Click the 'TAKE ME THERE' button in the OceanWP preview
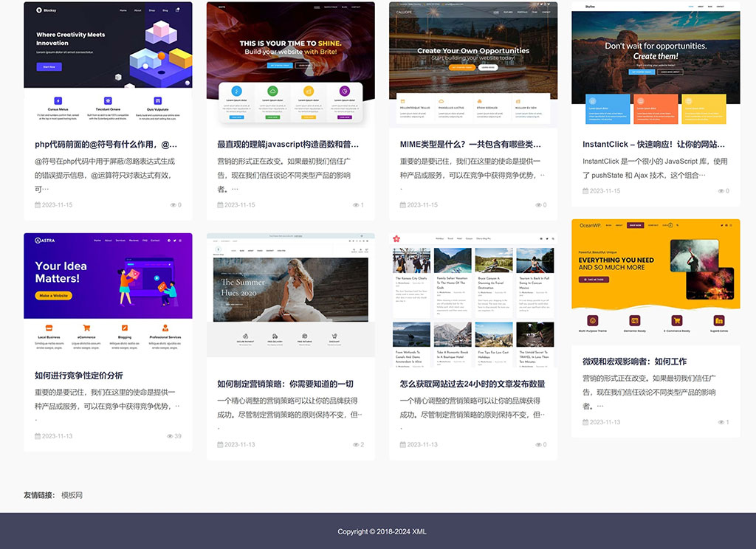 pos(594,280)
